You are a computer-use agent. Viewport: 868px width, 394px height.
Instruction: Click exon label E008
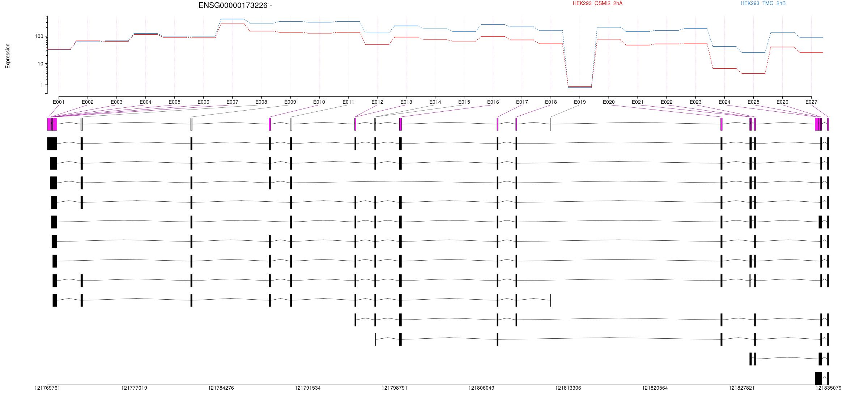tap(261, 102)
